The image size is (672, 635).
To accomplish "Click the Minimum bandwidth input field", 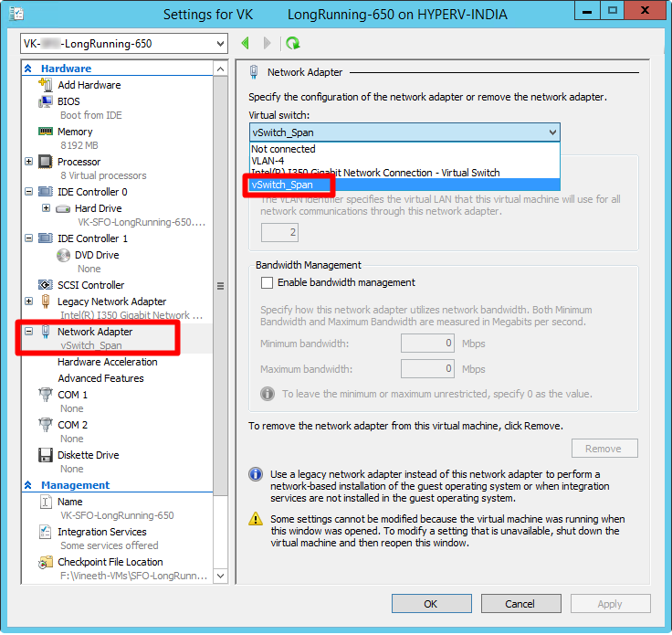I will click(427, 343).
